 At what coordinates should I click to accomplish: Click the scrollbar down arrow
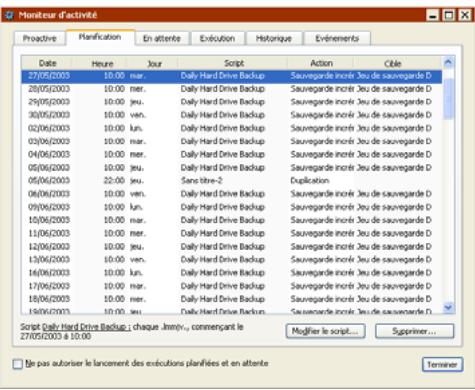[448, 307]
